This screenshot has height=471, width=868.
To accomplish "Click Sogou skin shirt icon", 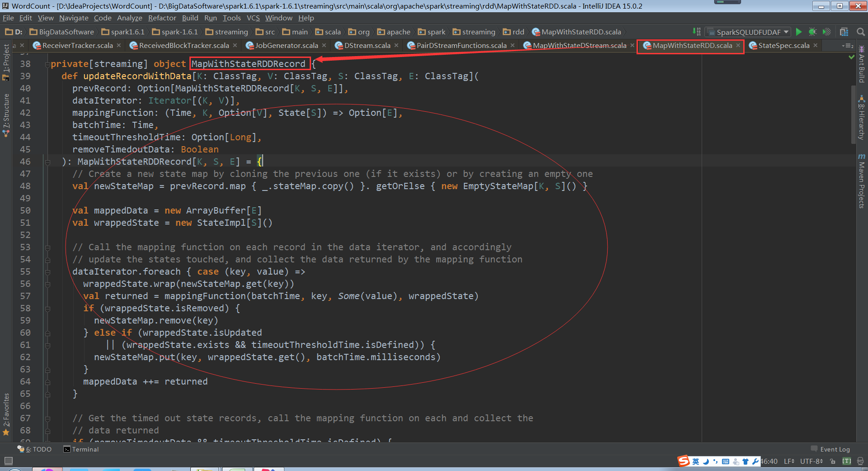I will click(x=745, y=461).
